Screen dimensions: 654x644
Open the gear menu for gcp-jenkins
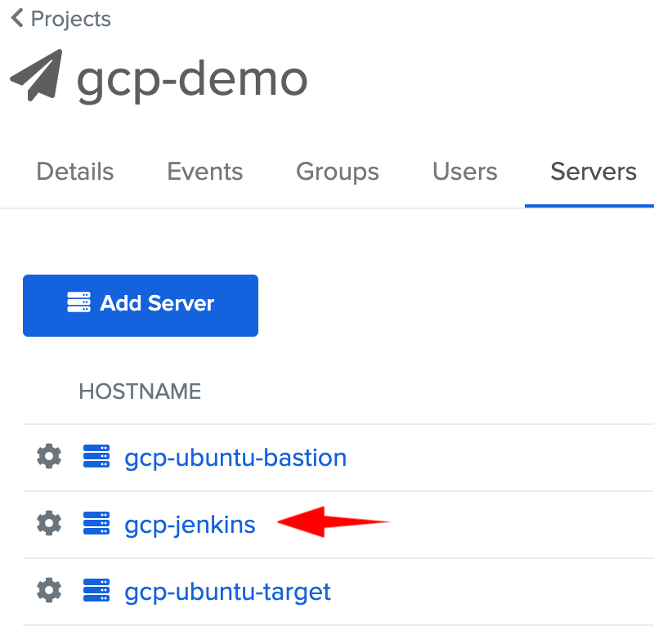(49, 524)
